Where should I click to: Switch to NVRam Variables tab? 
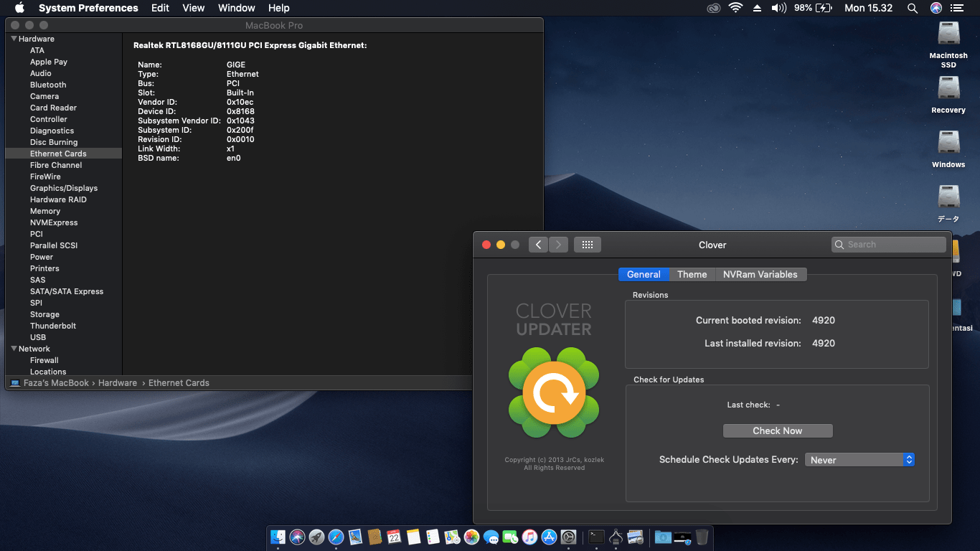coord(760,274)
